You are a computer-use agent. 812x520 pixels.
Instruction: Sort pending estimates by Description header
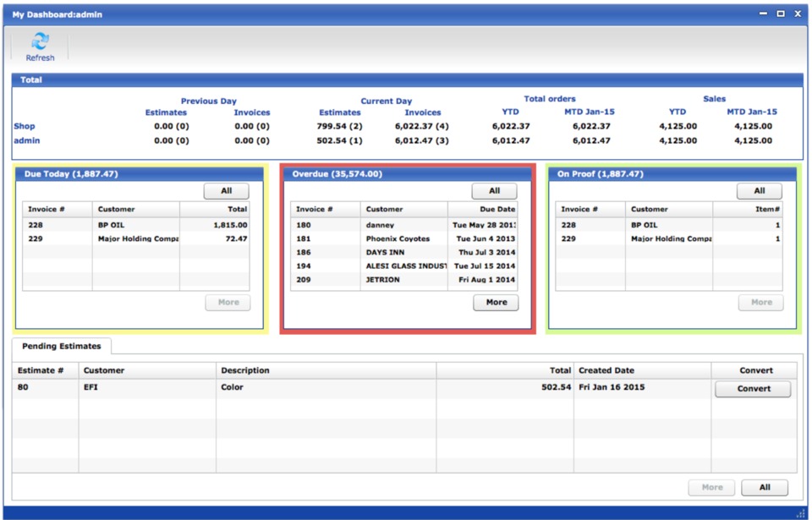(326, 370)
